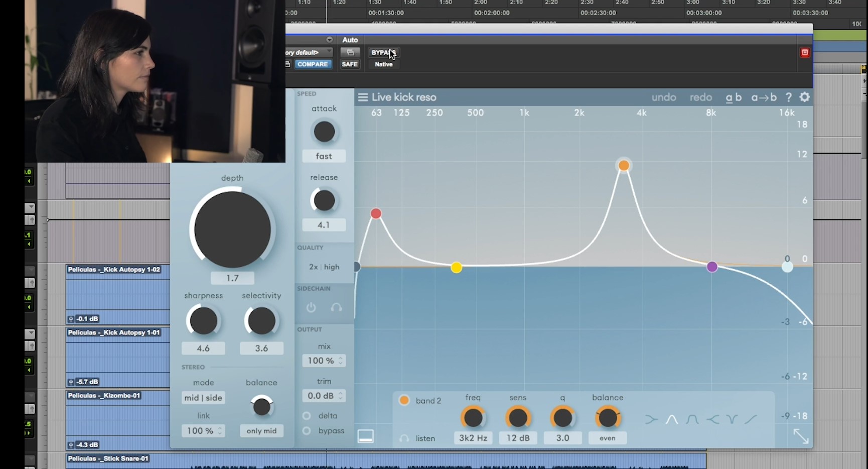Image resolution: width=868 pixels, height=469 pixels.
Task: Open the round dropdown arrow left of Auto
Action: coord(329,40)
